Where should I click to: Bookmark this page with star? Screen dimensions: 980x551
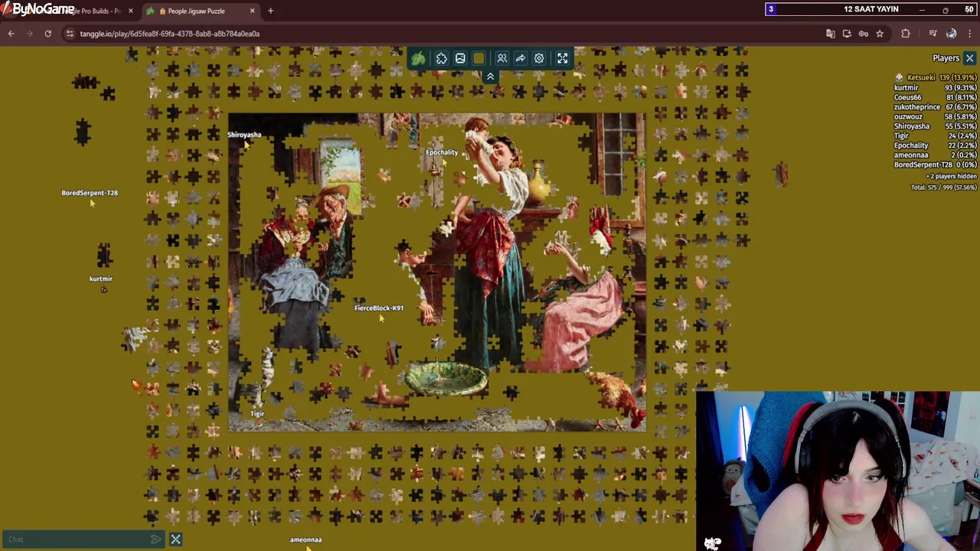pos(880,34)
